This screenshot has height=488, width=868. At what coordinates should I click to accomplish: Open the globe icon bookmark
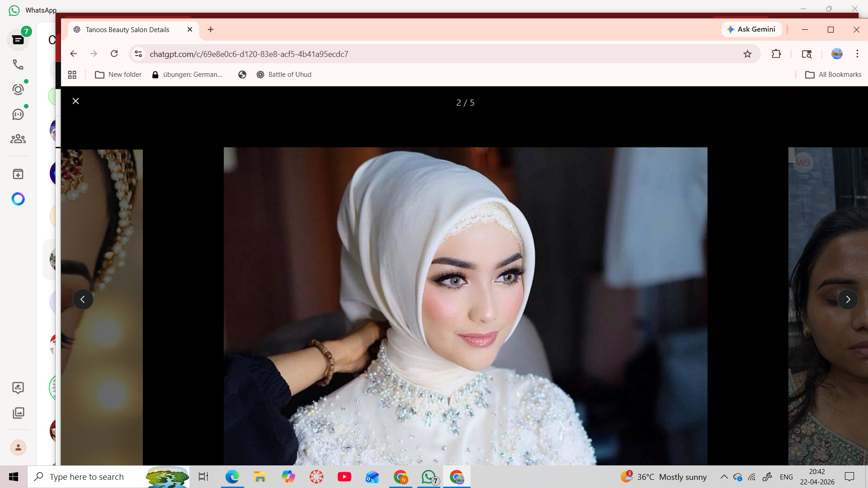pyautogui.click(x=242, y=75)
